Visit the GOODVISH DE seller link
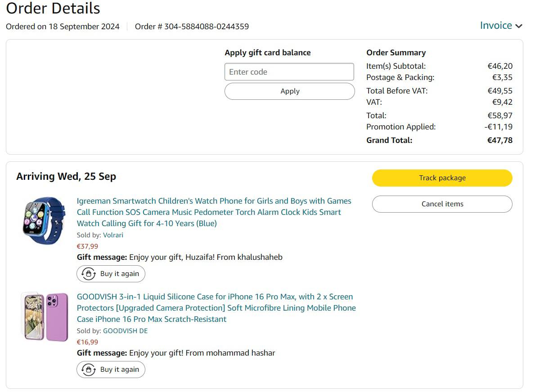Screen dimensions: 535x392 click(125, 331)
